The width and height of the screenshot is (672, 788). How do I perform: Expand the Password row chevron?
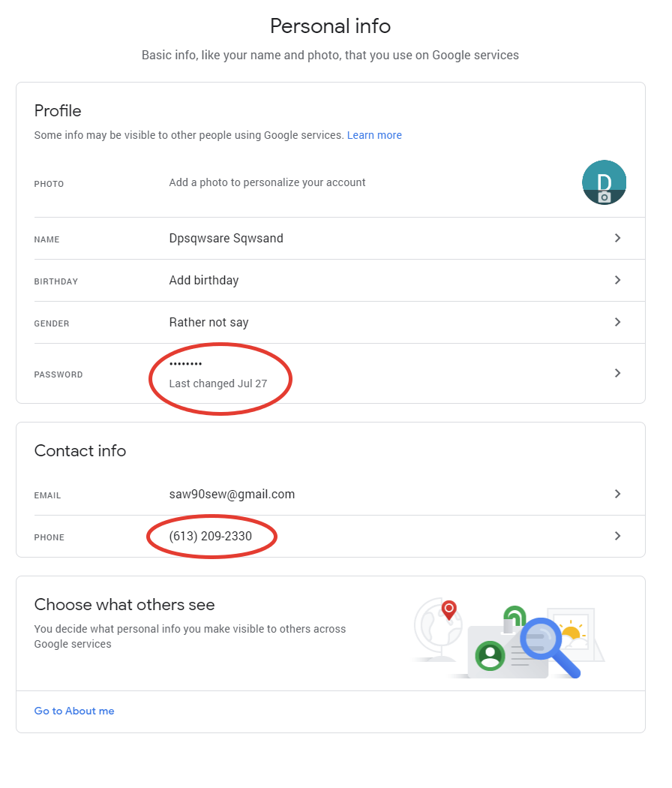pos(617,373)
